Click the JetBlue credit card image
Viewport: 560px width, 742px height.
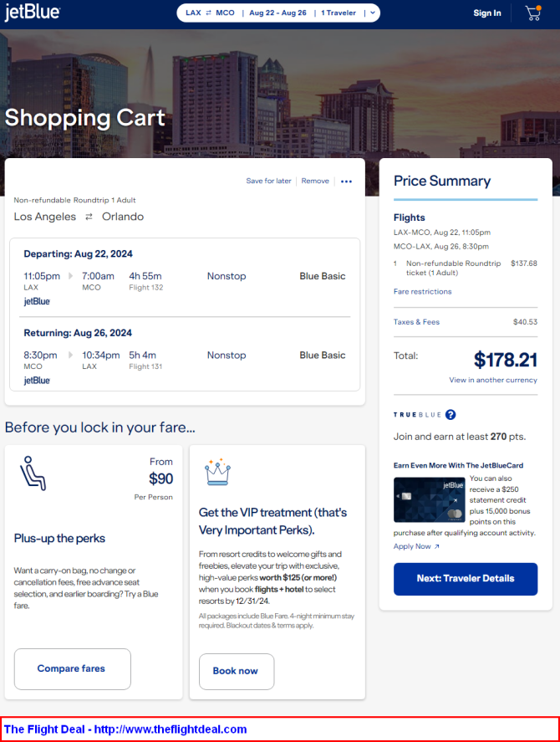[x=429, y=499]
